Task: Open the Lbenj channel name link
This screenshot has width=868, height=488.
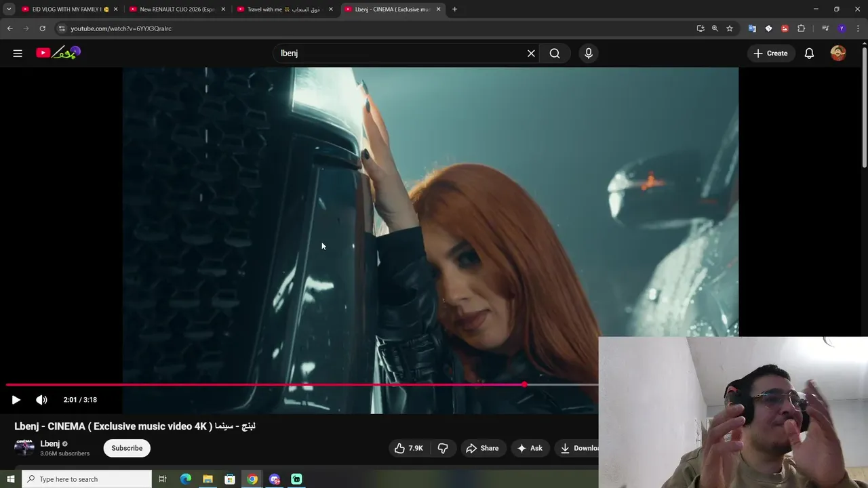Action: [50, 444]
